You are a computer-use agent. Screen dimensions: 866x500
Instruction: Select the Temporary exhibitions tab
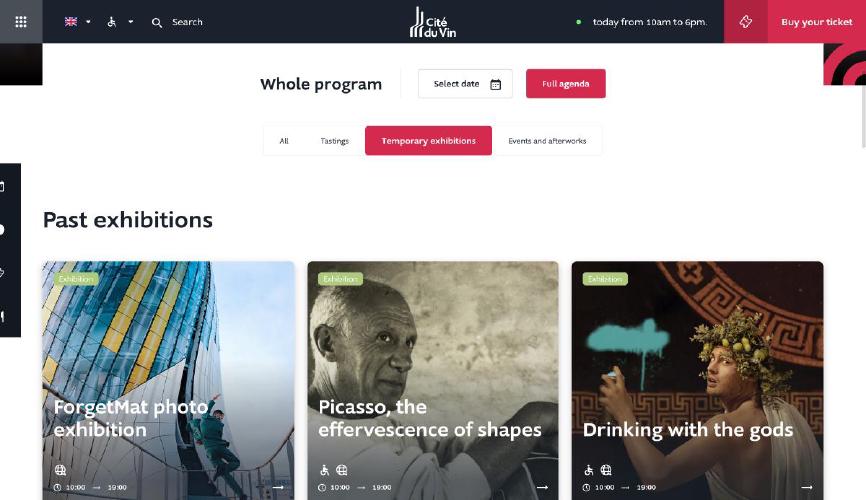428,141
